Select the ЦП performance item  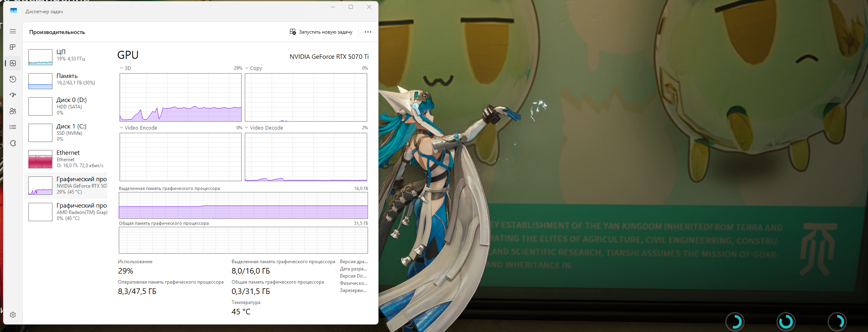pyautogui.click(x=66, y=57)
